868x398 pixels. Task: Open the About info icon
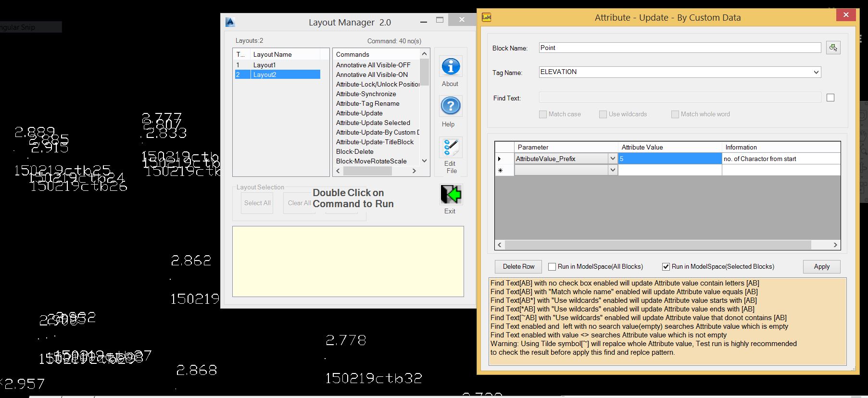pyautogui.click(x=451, y=66)
